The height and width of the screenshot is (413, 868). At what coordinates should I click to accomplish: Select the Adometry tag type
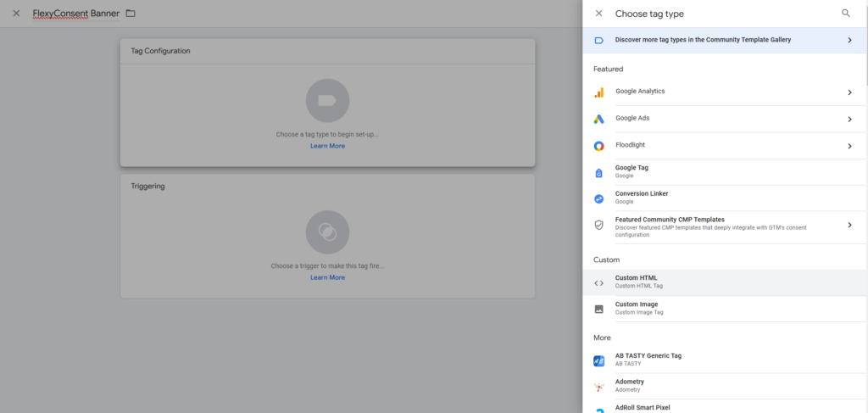629,386
